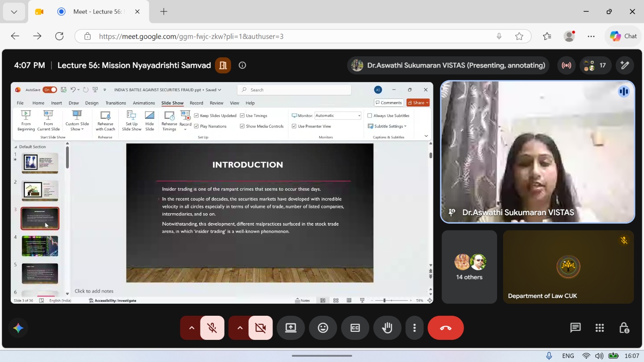The width and height of the screenshot is (644, 362).
Task: Turn on captions with the CC button
Action: pos(355,328)
